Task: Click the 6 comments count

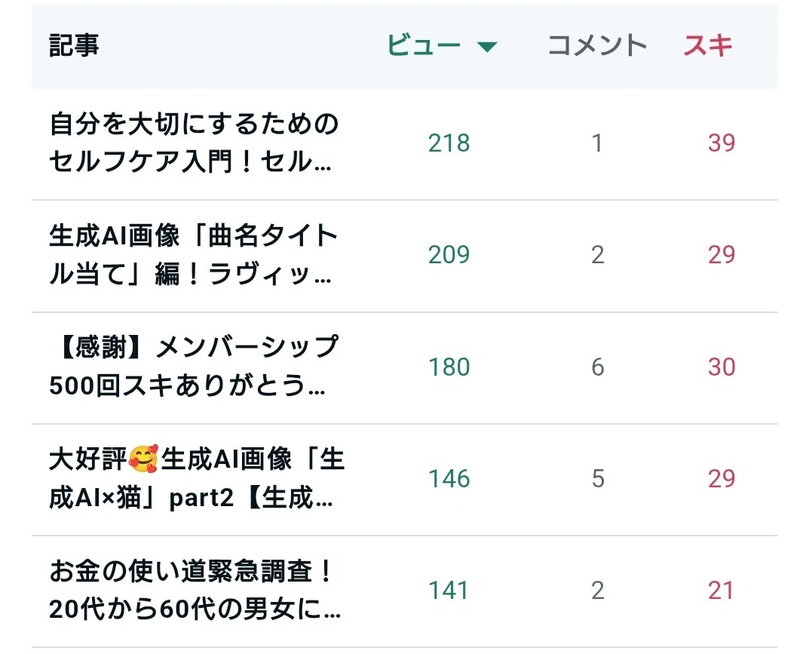Action: 598,367
